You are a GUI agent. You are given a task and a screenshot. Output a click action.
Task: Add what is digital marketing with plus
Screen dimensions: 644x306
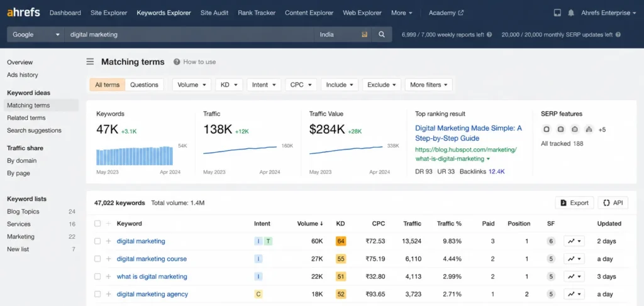(108, 276)
